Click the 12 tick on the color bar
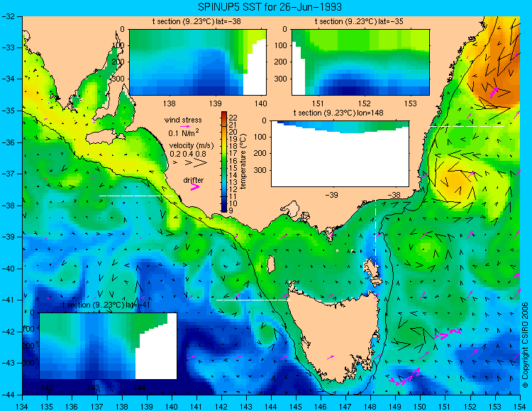 [233, 189]
